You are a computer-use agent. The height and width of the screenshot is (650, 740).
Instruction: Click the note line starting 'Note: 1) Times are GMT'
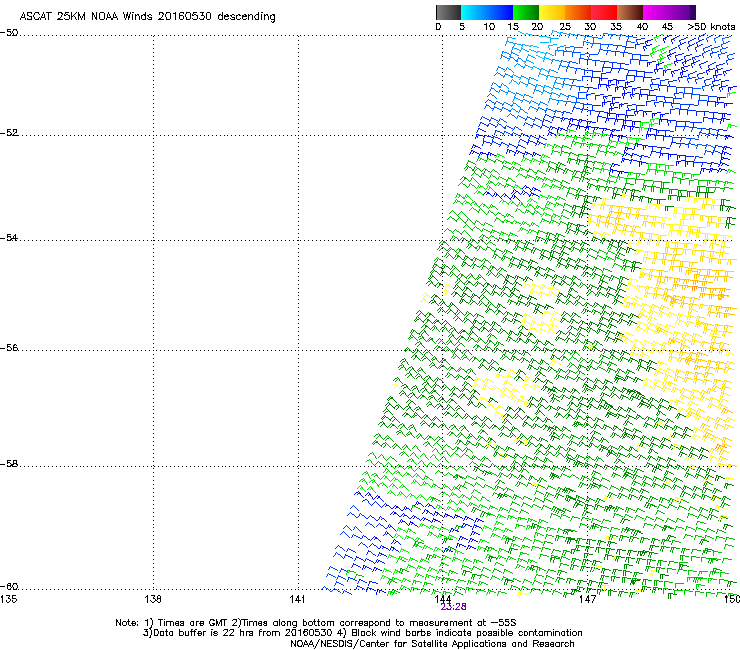point(316,623)
